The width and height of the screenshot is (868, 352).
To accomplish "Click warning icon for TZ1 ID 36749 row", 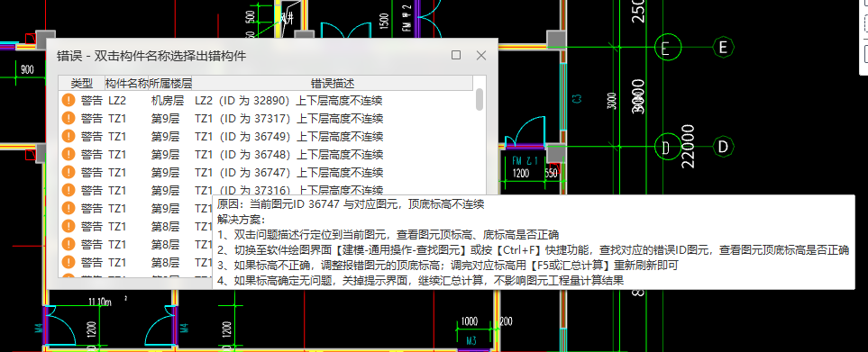I will coord(69,137).
